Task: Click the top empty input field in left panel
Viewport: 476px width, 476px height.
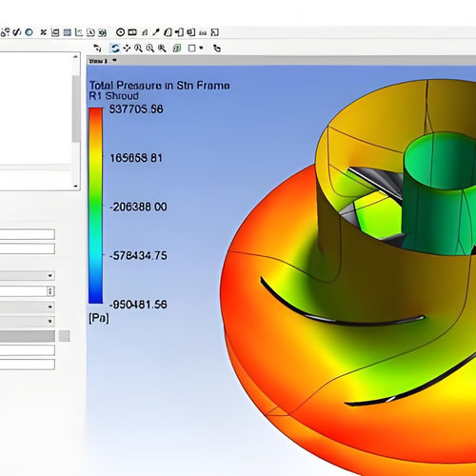Action: coord(28,234)
